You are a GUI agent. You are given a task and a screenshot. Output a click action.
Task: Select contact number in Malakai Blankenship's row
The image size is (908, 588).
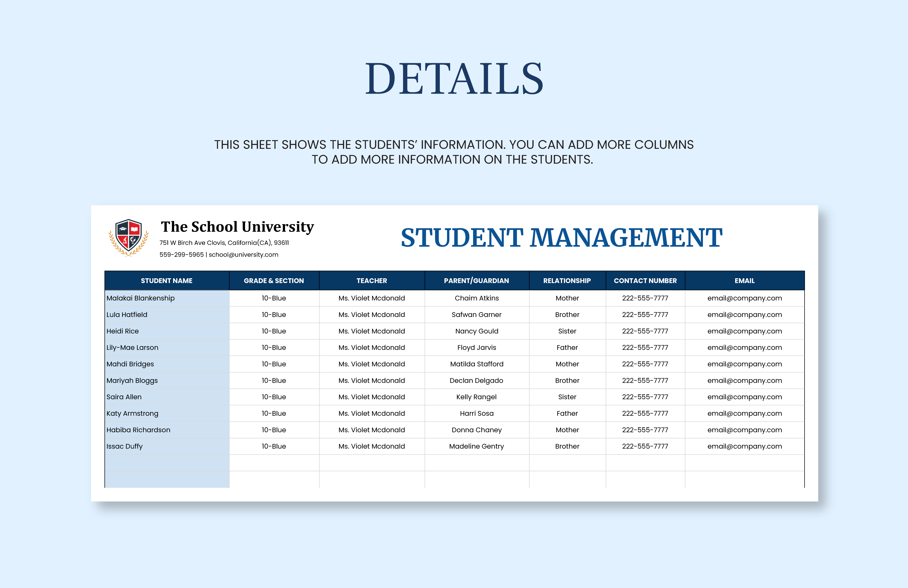645,298
